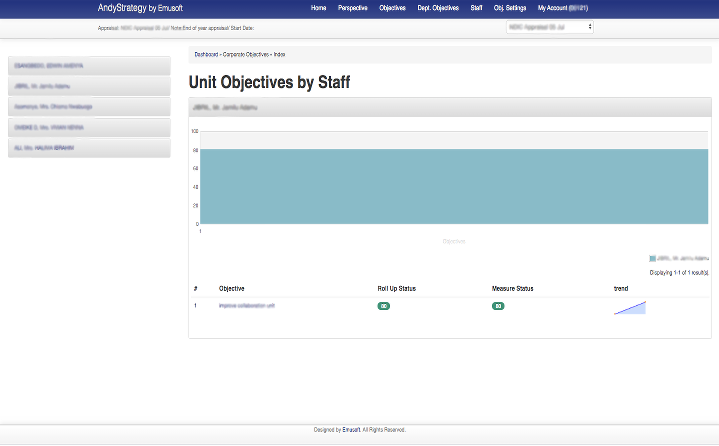Click the Corporate Objectives breadcrumb
The height and width of the screenshot is (446, 719).
tap(246, 54)
